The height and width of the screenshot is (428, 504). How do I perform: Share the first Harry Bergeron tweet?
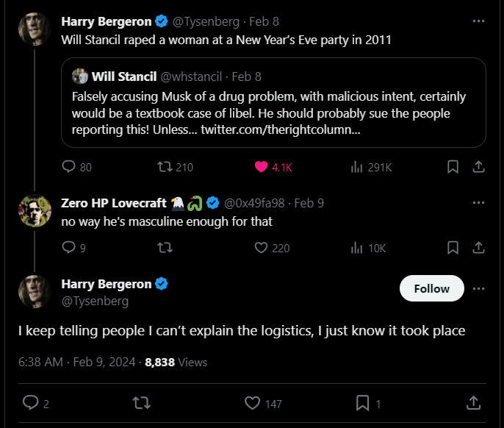pos(478,167)
